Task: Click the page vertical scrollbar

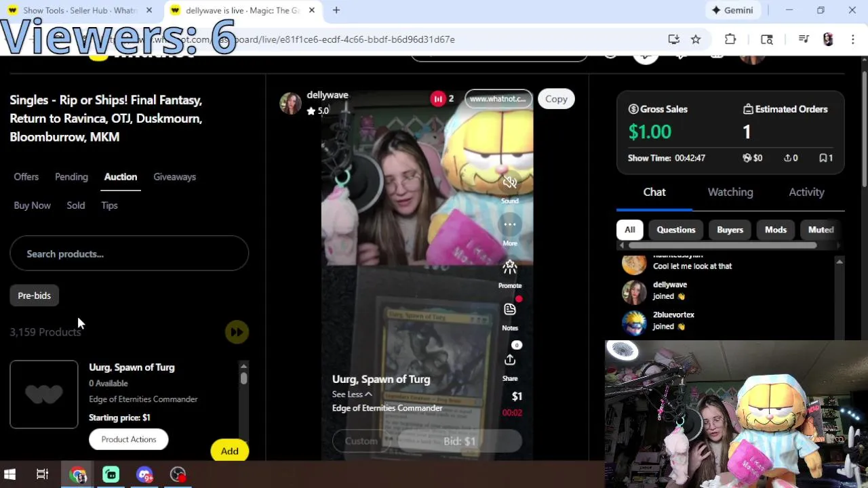Action: coord(864,129)
